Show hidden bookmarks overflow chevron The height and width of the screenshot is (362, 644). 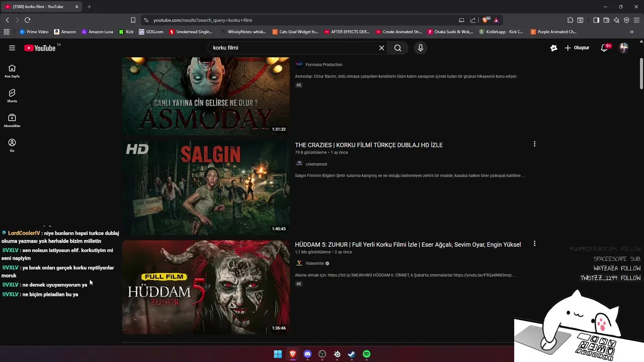tap(632, 32)
